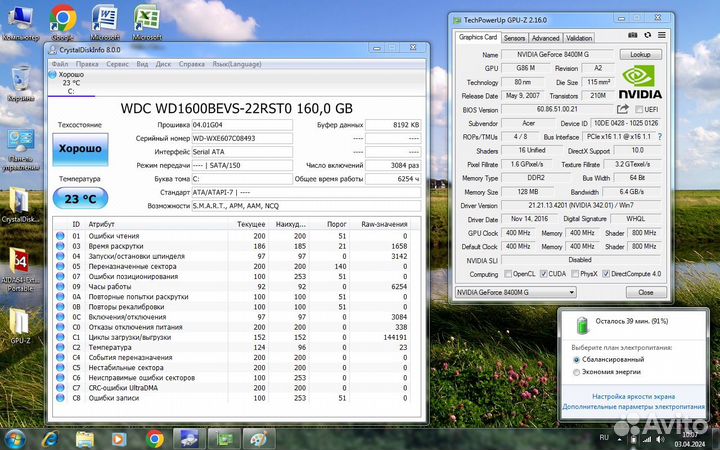720x450 pixels.
Task: Launch Internet Explorer from the taskbar
Action: pyautogui.click(x=50, y=439)
